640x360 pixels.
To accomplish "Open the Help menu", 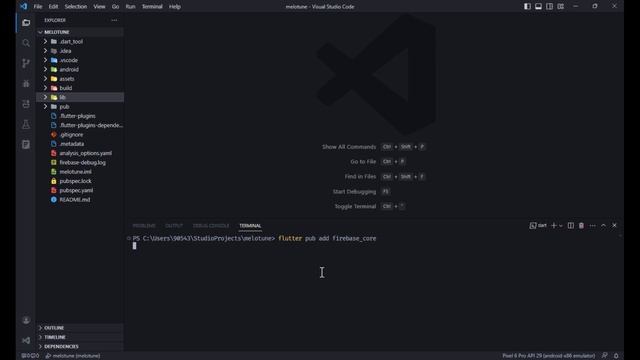I will pyautogui.click(x=175, y=7).
